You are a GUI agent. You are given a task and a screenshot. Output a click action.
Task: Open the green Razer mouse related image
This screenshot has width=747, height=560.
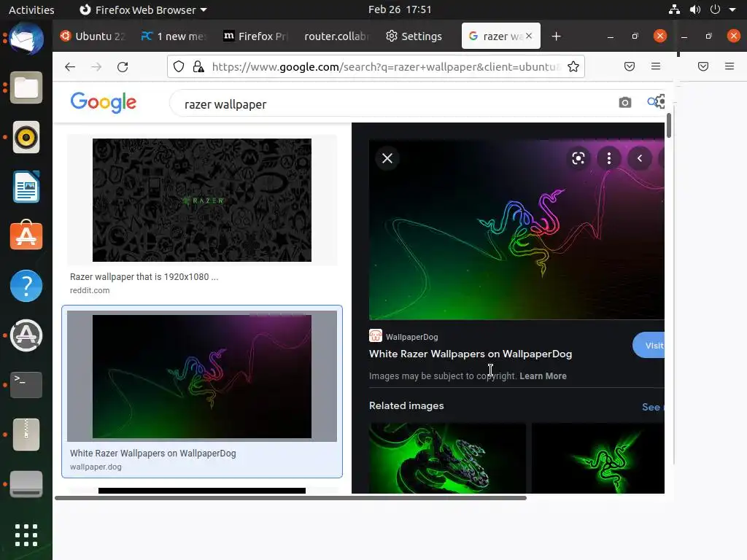coord(447,458)
